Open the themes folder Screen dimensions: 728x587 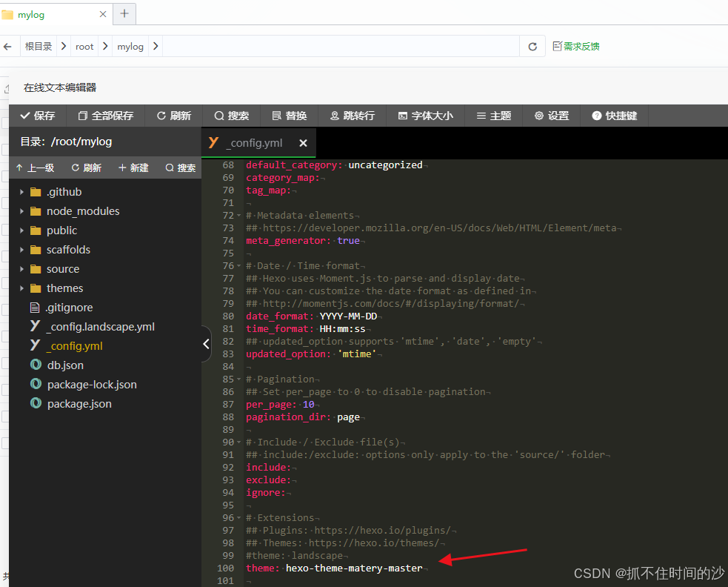pyautogui.click(x=64, y=288)
